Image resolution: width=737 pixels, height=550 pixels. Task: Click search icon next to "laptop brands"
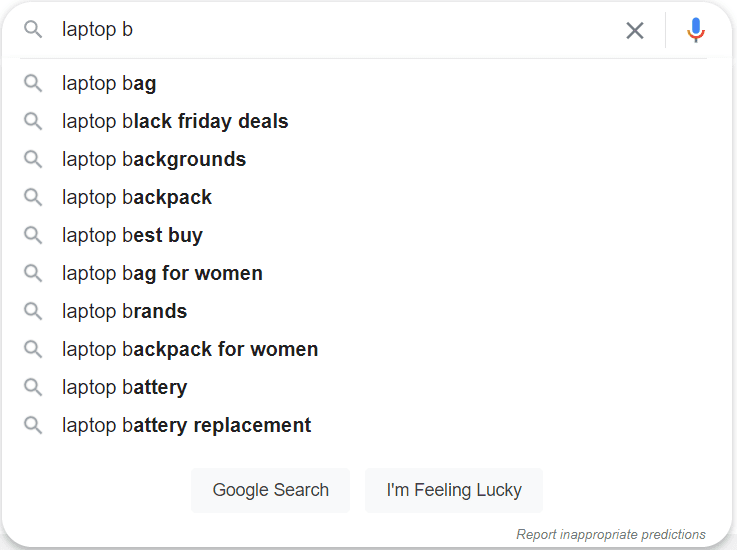(x=33, y=311)
